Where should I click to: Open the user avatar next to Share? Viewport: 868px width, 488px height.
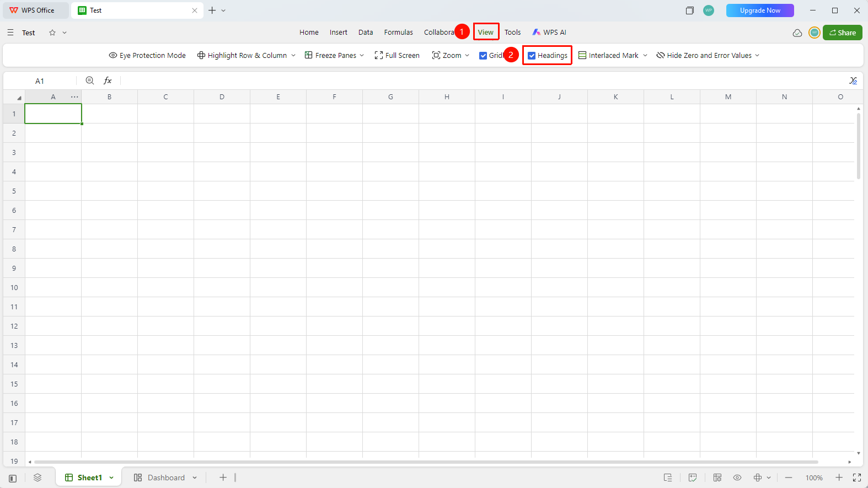pyautogui.click(x=815, y=33)
